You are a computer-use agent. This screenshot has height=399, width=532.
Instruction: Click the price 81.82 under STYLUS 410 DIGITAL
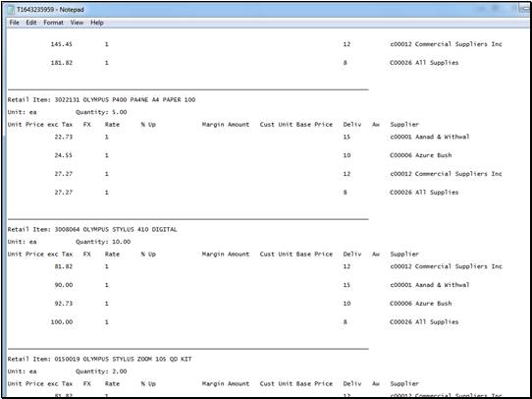click(64, 266)
